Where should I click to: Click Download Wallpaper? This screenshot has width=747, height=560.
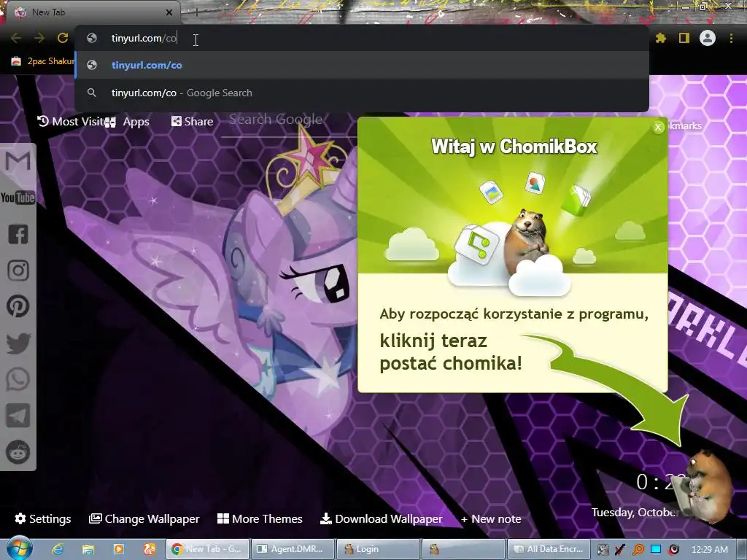tap(381, 518)
